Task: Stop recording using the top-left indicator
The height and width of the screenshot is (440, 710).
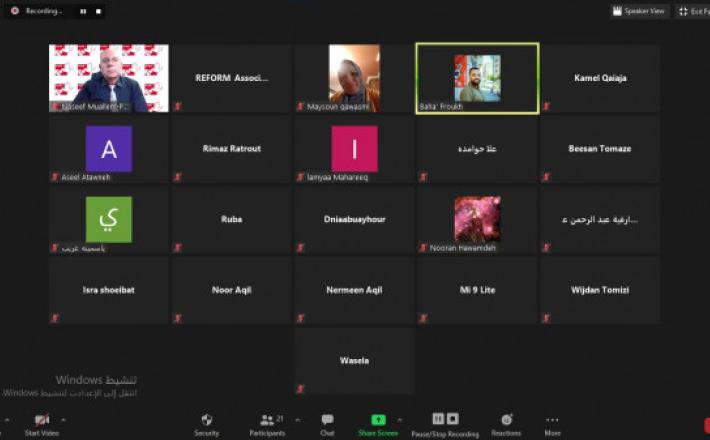Action: click(x=96, y=11)
